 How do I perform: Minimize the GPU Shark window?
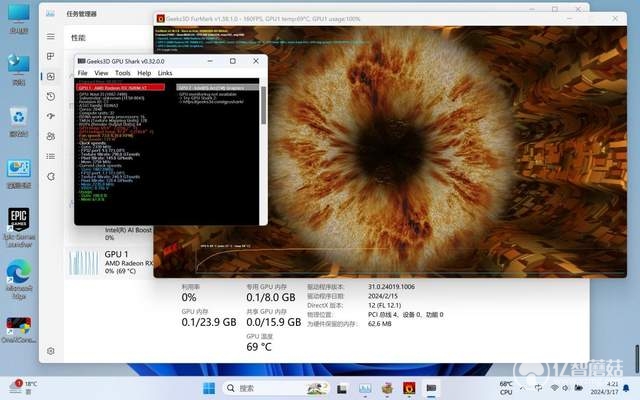click(210, 61)
